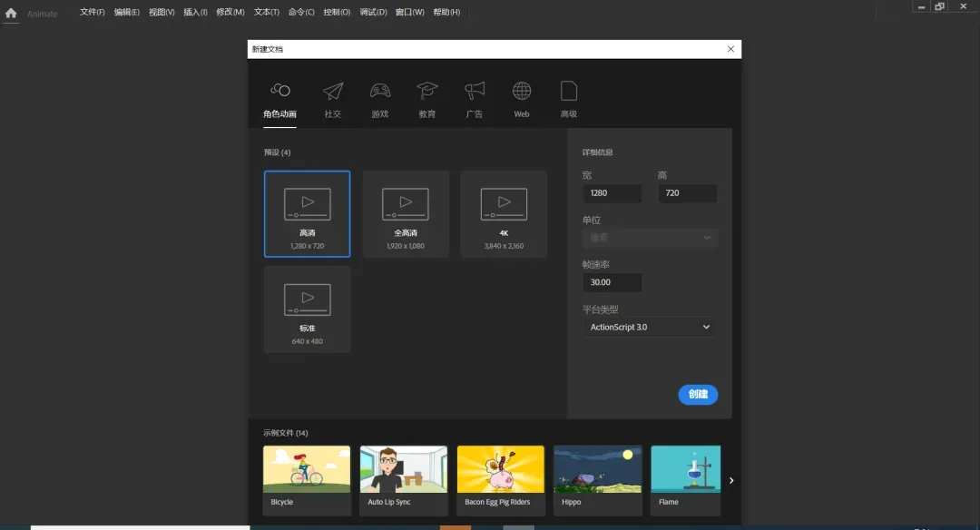The height and width of the screenshot is (530, 980).
Task: Select the 教育 graduation cap icon
Action: pyautogui.click(x=427, y=92)
